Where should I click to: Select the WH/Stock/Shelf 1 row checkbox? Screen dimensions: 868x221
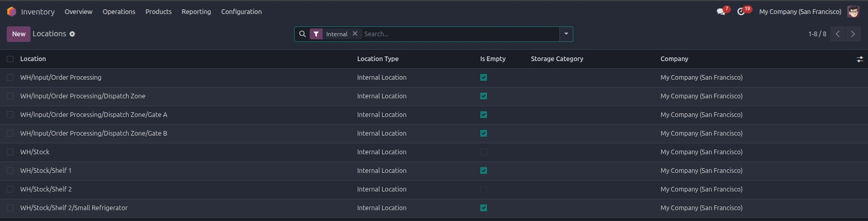tap(10, 171)
